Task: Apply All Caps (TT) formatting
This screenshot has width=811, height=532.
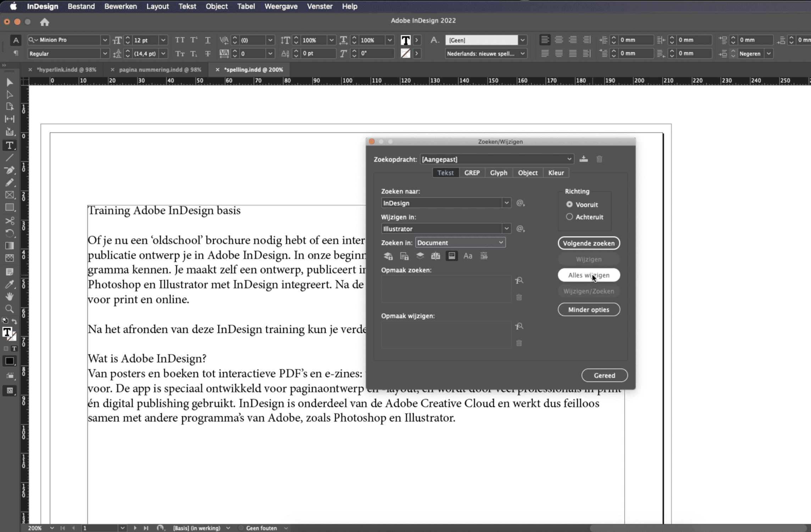Action: click(x=180, y=40)
